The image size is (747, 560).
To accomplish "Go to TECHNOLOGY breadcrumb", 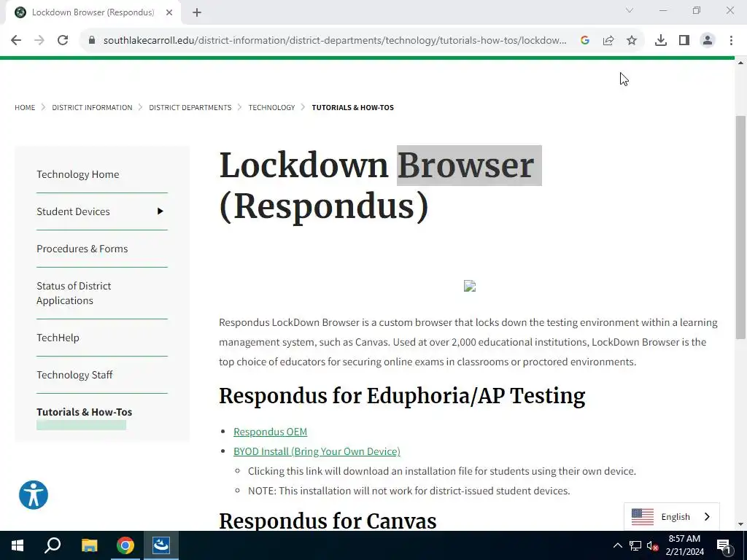I will click(271, 108).
